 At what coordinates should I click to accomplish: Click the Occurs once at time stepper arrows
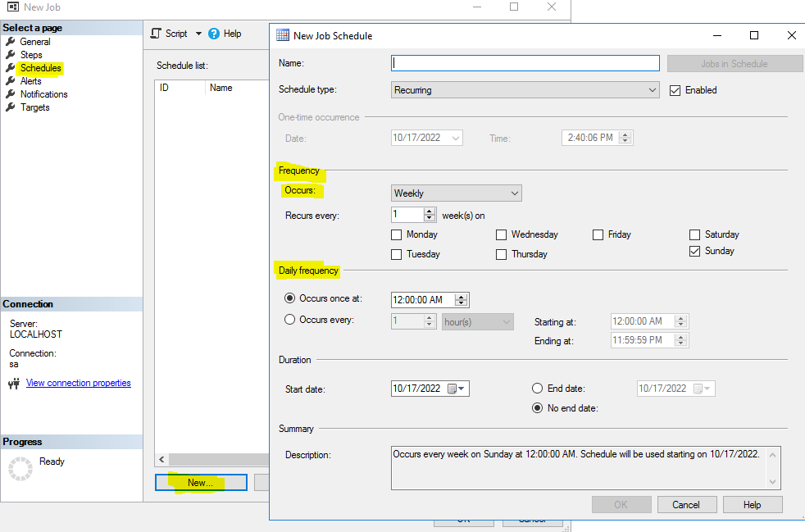(x=462, y=300)
